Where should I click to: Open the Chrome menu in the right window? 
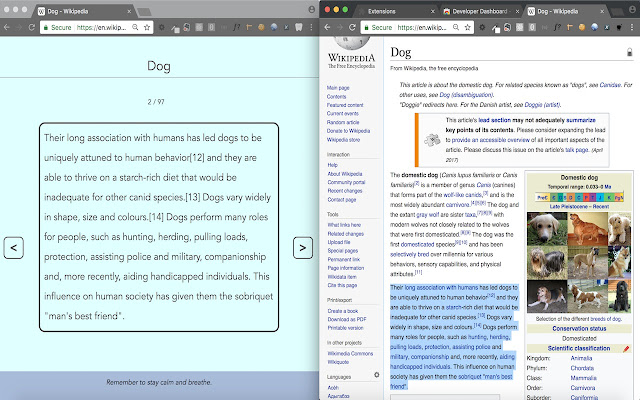tap(632, 27)
